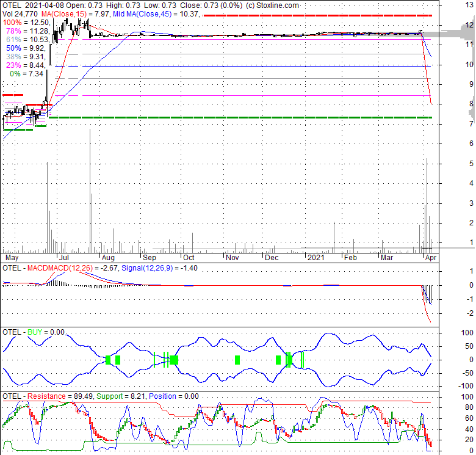This screenshot has width=476, height=455.
Task: Click the 'Mar' month label on time axis
Action: point(387,258)
